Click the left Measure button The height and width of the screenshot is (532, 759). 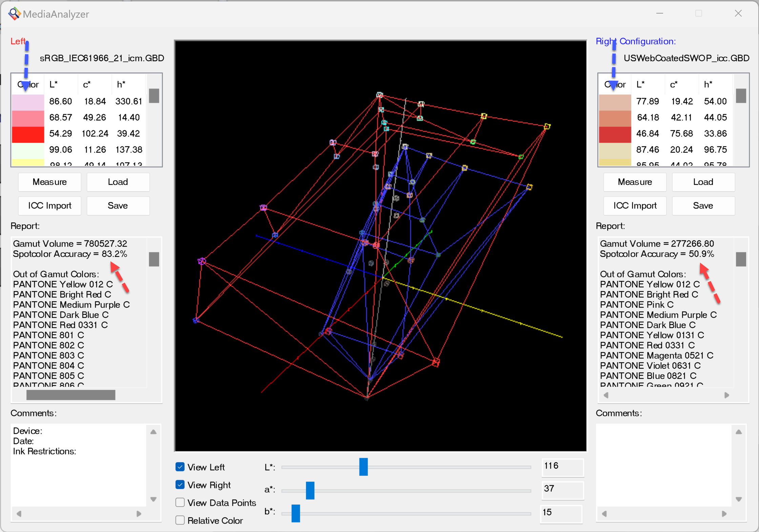50,182
